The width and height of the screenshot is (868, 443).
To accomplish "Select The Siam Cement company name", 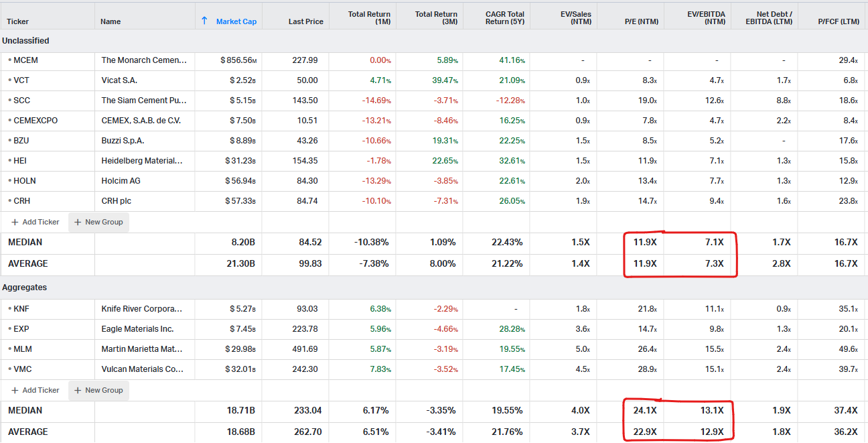I will pos(144,101).
